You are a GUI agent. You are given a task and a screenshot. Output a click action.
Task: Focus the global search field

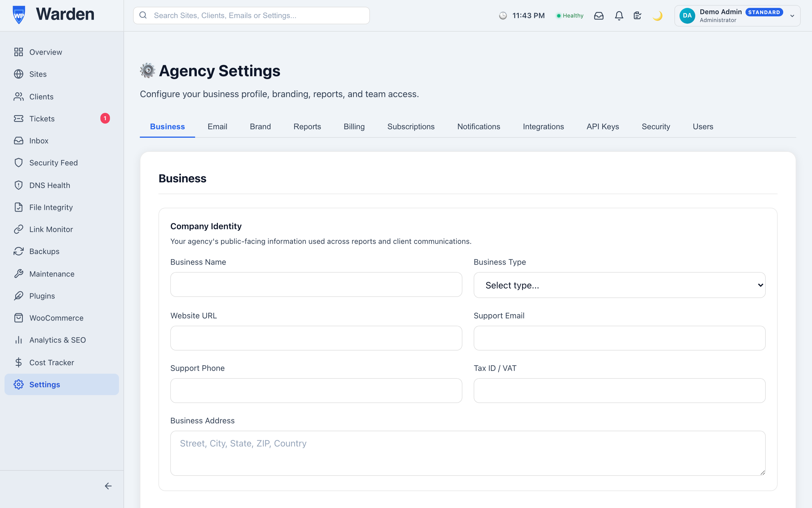click(251, 16)
